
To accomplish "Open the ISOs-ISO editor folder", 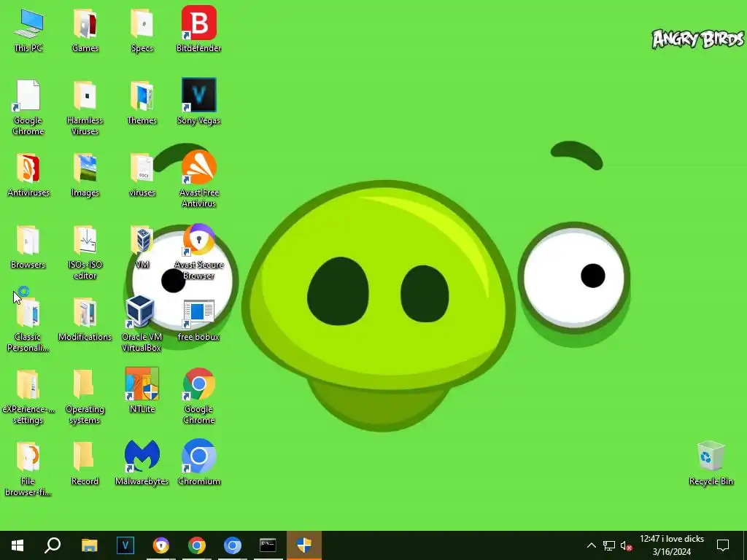I will pyautogui.click(x=85, y=252).
